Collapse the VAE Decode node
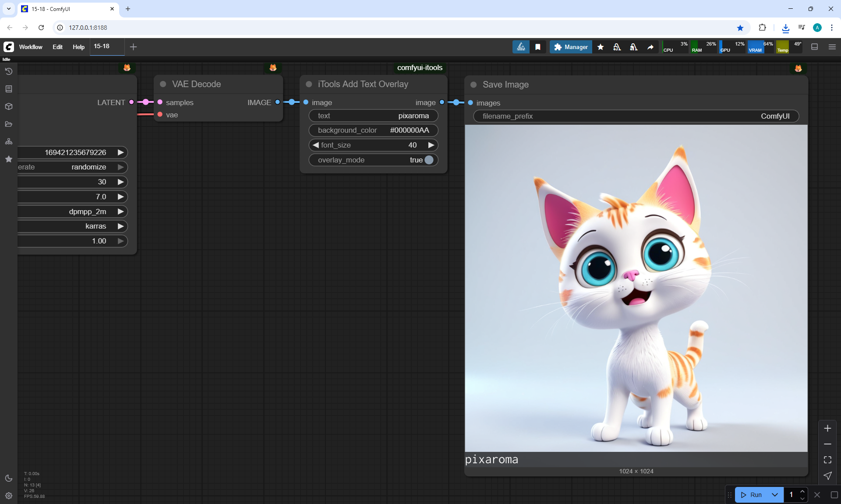841x504 pixels. coord(163,84)
